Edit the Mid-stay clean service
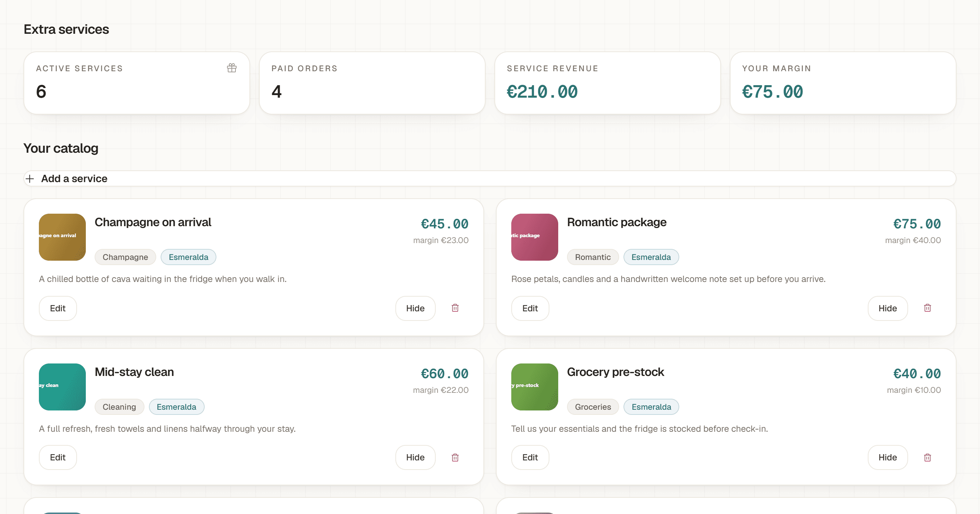The image size is (980, 514). [58, 457]
